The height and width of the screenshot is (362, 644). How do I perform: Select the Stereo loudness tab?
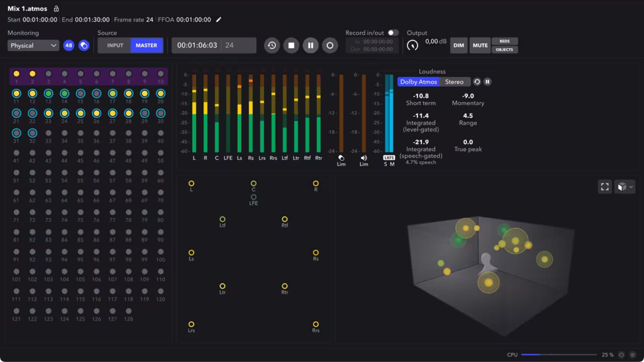[x=454, y=82]
